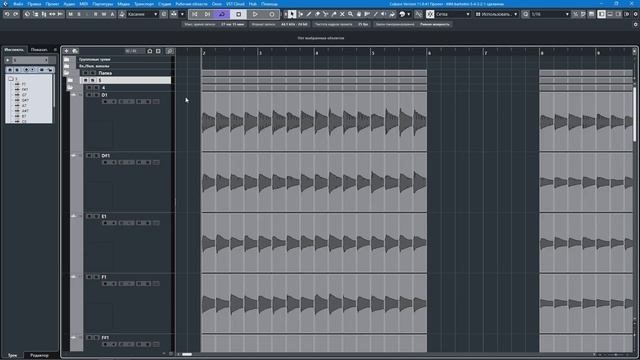Select the Split scissors tool
This screenshot has width=640, height=360.
325,14
